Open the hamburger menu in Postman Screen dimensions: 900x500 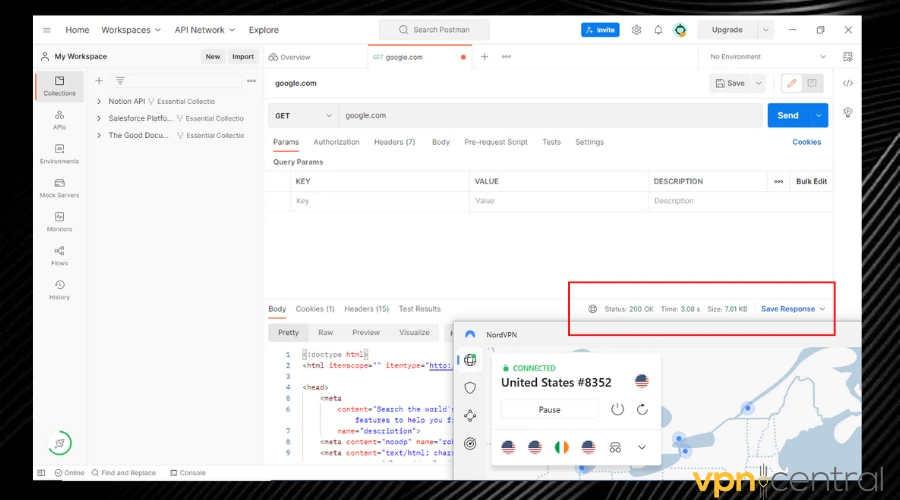(x=46, y=30)
